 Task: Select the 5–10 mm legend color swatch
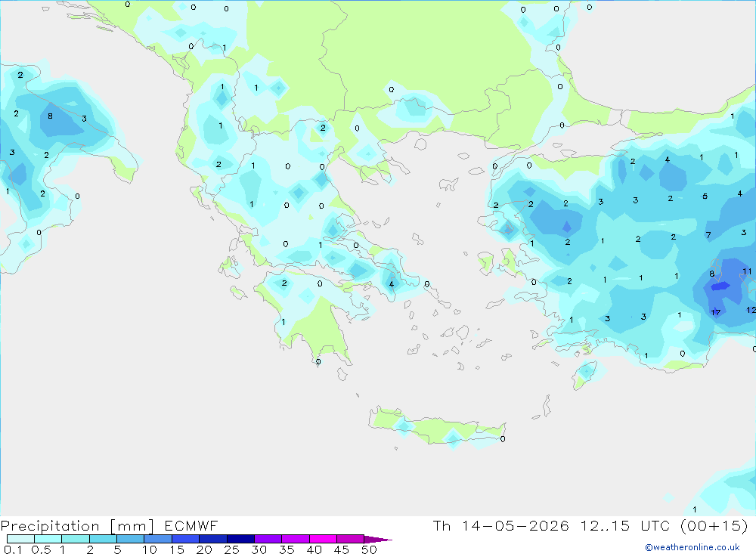[x=130, y=539]
